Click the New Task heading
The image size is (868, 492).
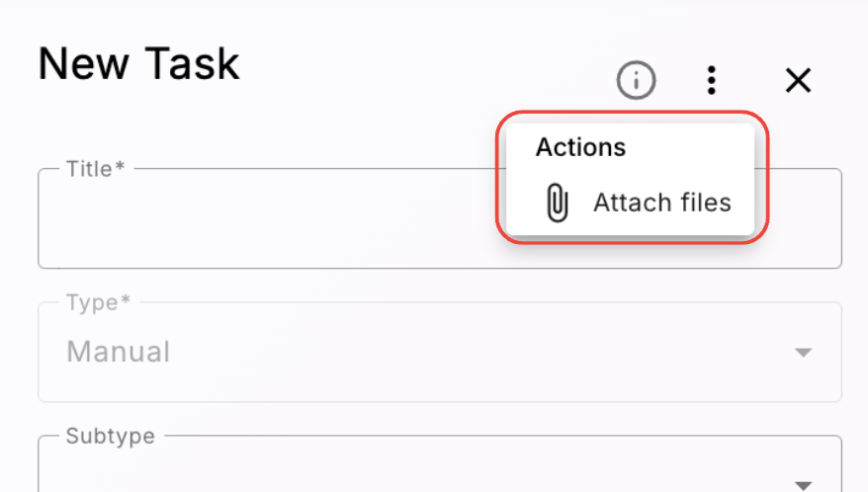coord(138,64)
